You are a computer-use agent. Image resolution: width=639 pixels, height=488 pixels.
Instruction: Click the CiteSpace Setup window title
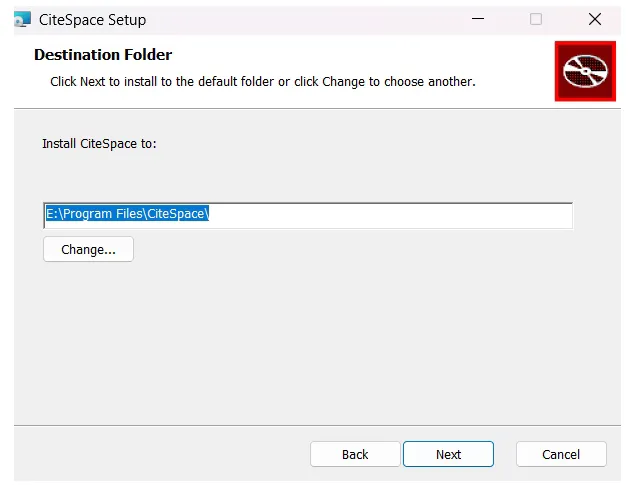[93, 20]
